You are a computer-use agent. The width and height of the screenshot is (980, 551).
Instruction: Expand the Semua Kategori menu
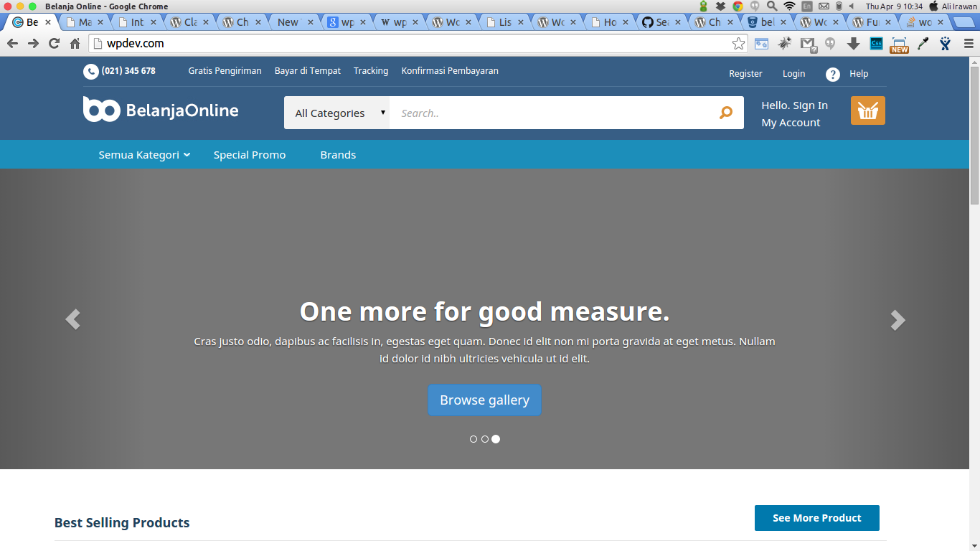coord(144,155)
